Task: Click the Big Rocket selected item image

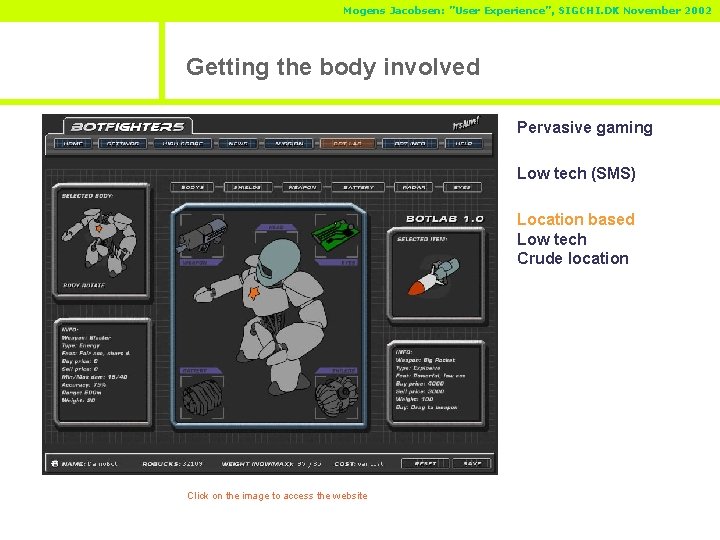Action: click(433, 276)
